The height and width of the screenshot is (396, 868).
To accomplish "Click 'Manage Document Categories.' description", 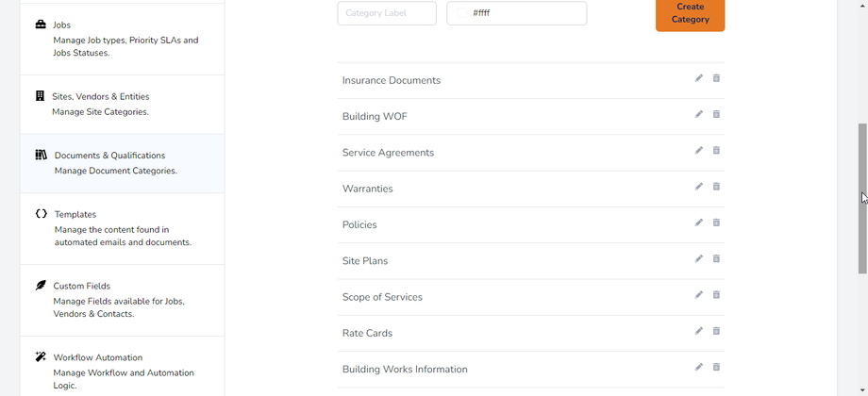I will pos(116,171).
